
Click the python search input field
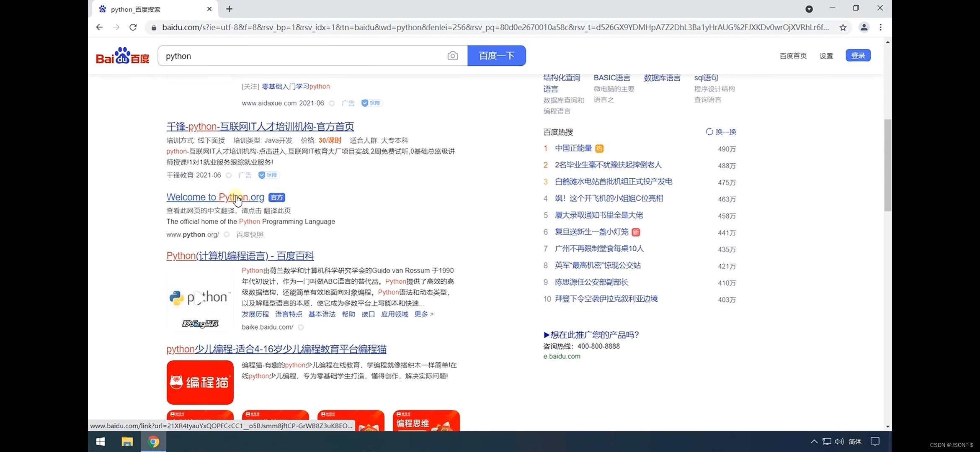302,56
